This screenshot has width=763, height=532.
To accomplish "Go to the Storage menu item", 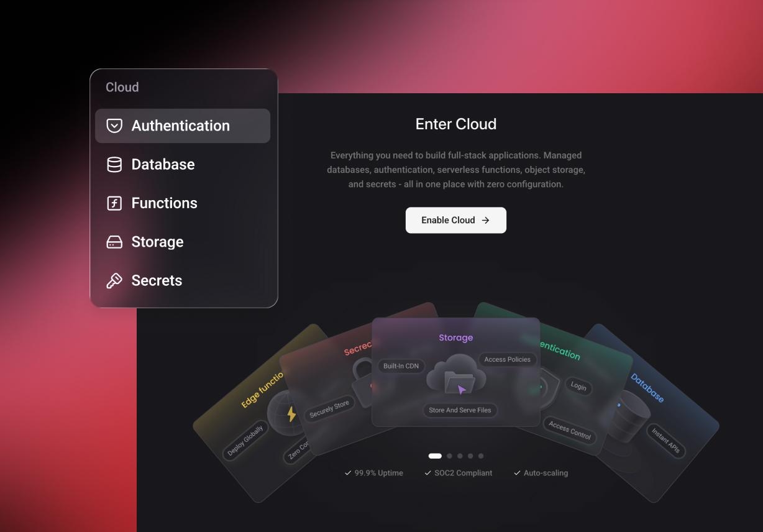I will 183,242.
